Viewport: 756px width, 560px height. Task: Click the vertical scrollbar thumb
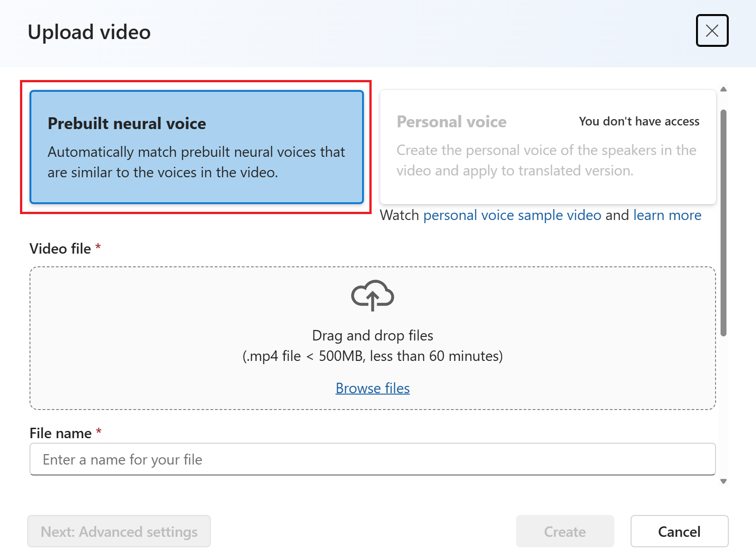(x=723, y=223)
